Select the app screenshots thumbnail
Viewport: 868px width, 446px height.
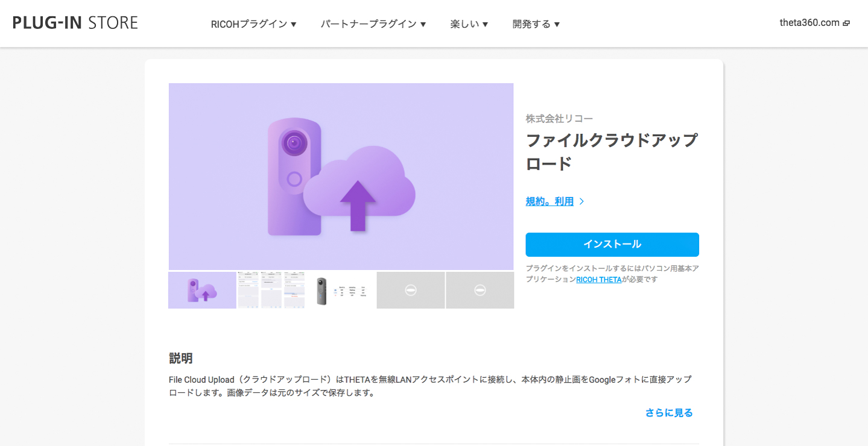pos(271,290)
